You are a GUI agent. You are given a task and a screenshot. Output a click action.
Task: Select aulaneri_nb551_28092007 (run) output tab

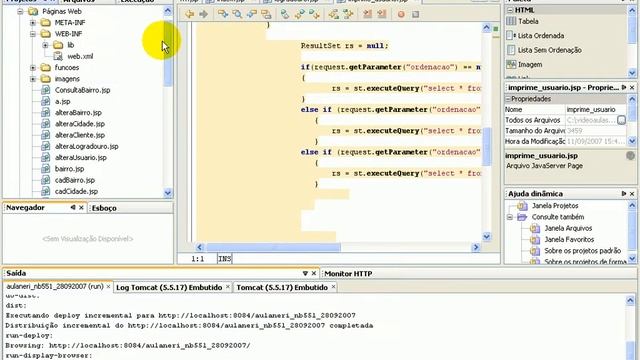click(55, 287)
